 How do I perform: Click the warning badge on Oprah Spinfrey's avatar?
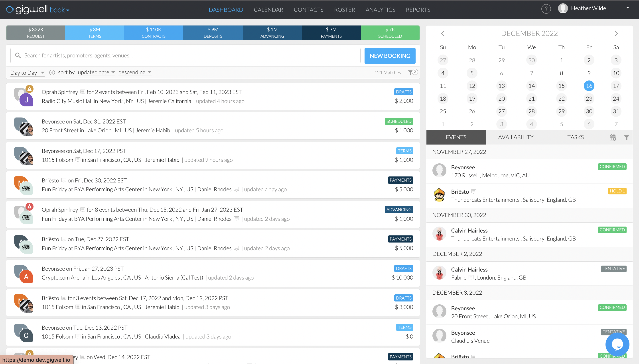coord(29,89)
